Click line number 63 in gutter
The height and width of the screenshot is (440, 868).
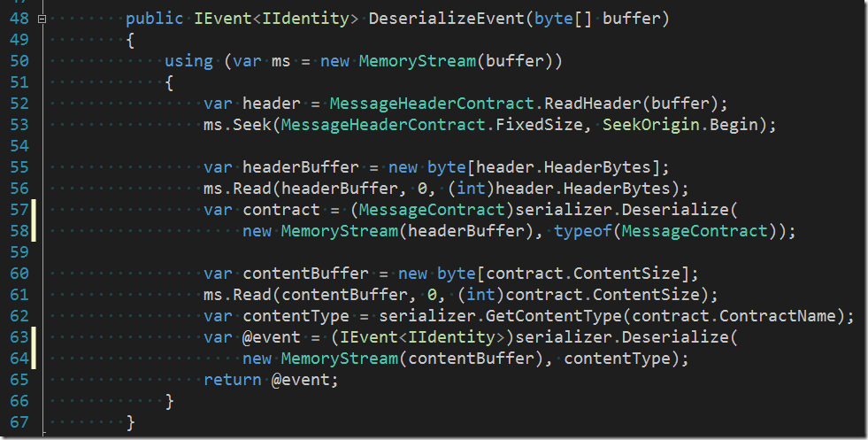[x=19, y=337]
